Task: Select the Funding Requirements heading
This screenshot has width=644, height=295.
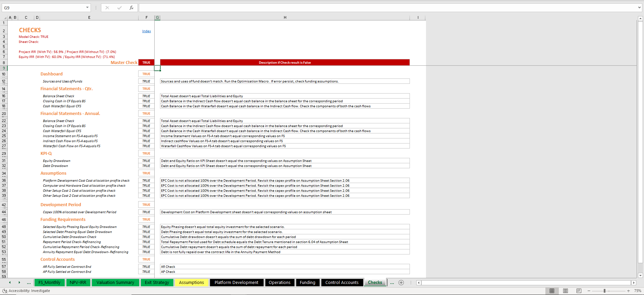Action: click(63, 220)
